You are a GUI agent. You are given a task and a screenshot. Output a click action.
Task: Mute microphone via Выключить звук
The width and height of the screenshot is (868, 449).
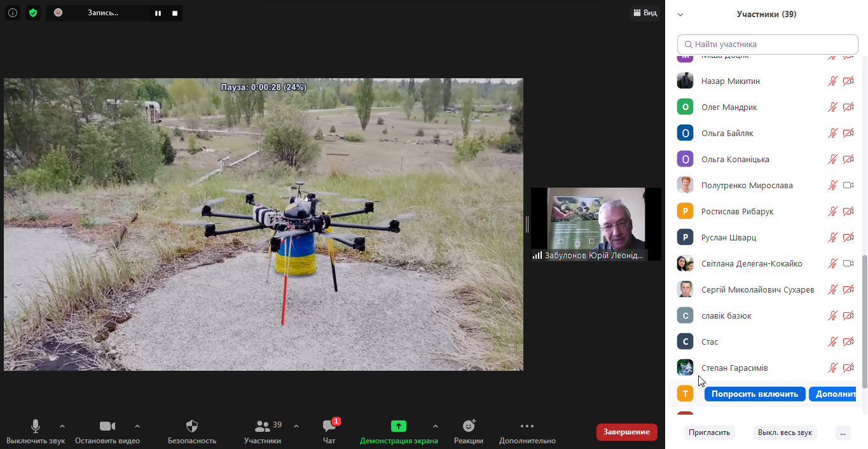36,426
